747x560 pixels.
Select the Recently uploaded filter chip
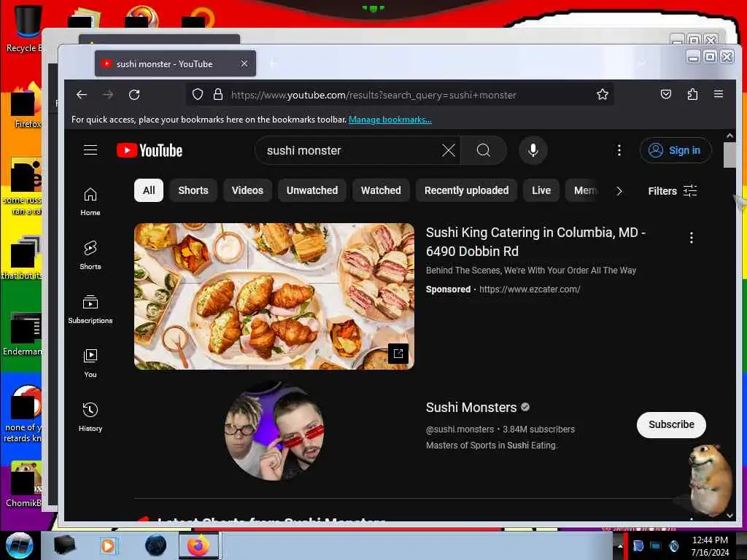click(x=466, y=190)
